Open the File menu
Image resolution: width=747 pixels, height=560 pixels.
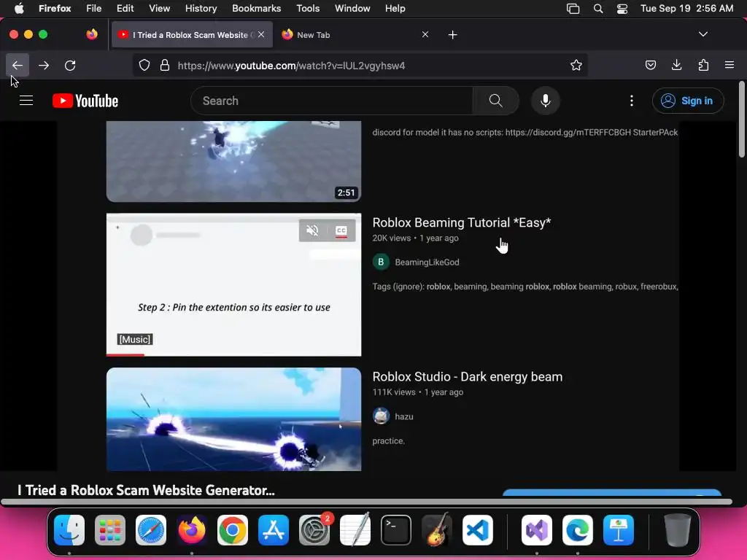[94, 8]
